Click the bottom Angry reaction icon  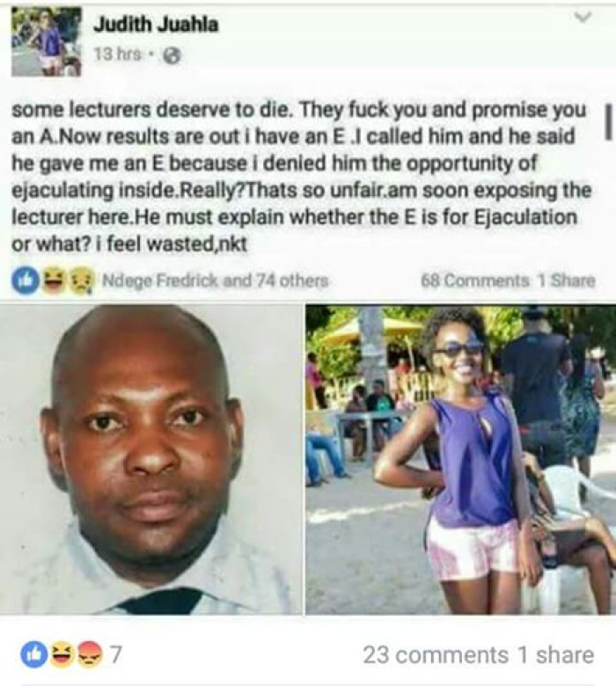tap(90, 654)
